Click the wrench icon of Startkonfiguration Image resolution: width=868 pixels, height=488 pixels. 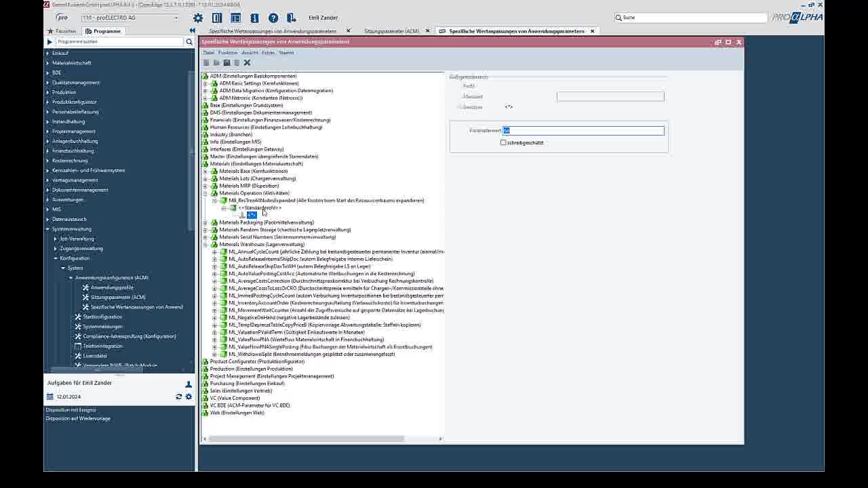pyautogui.click(x=78, y=317)
